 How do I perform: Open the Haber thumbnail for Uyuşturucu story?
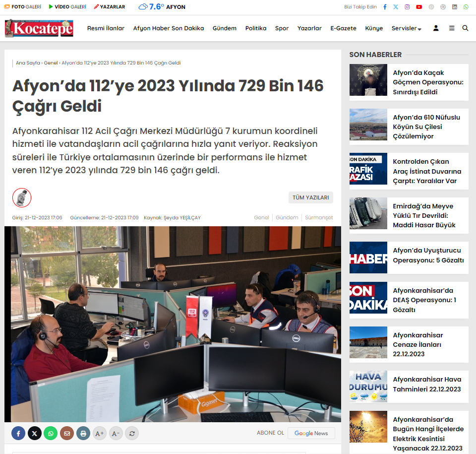pyautogui.click(x=368, y=258)
